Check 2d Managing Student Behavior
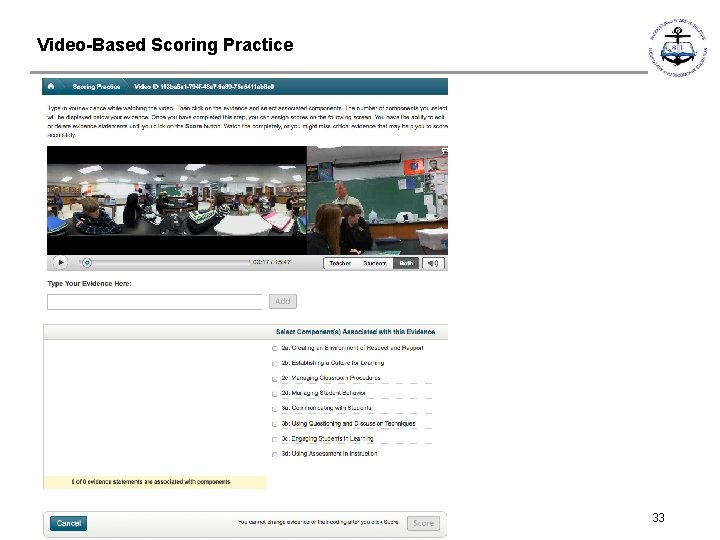 click(275, 394)
